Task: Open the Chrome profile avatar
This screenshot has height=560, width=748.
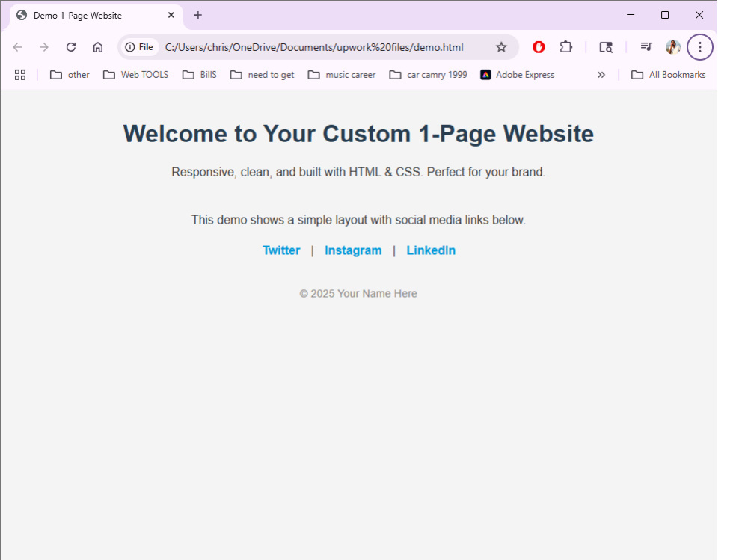Action: click(x=673, y=47)
